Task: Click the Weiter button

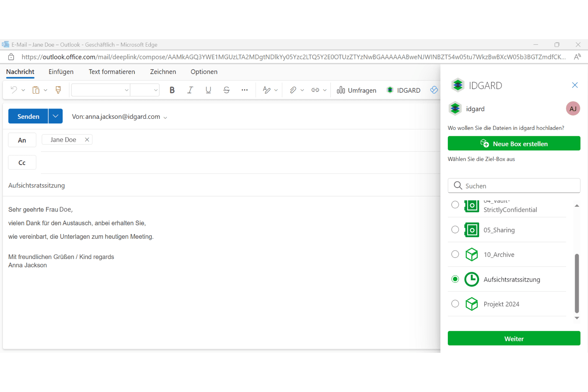Action: [514, 338]
